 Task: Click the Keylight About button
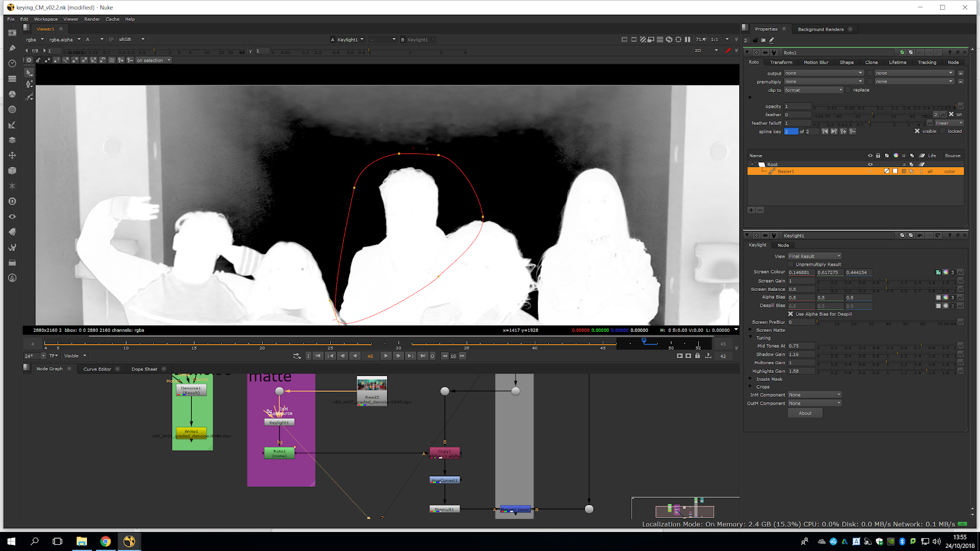[805, 413]
